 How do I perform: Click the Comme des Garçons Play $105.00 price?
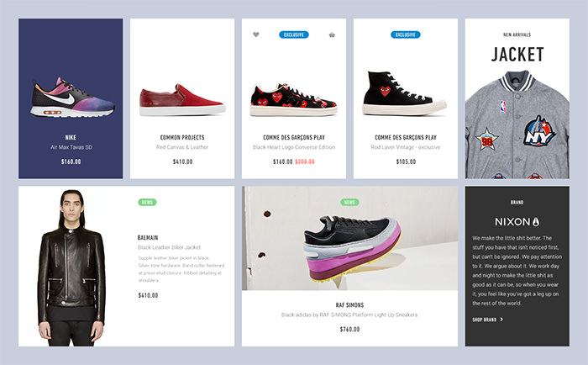pyautogui.click(x=406, y=161)
